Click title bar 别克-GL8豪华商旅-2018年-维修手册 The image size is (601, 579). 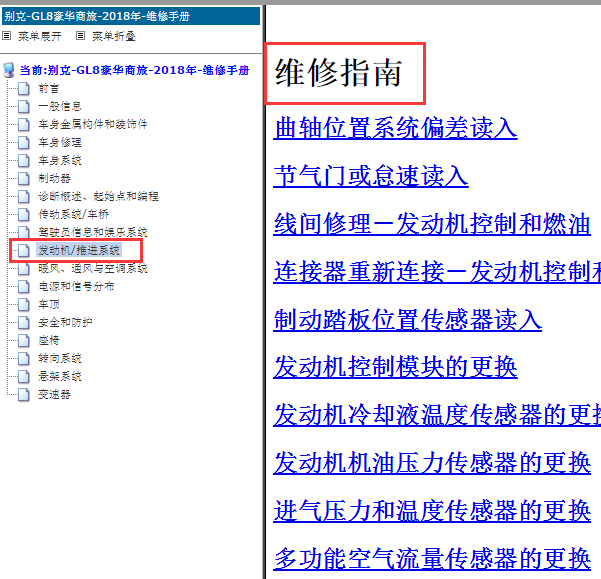(131, 16)
